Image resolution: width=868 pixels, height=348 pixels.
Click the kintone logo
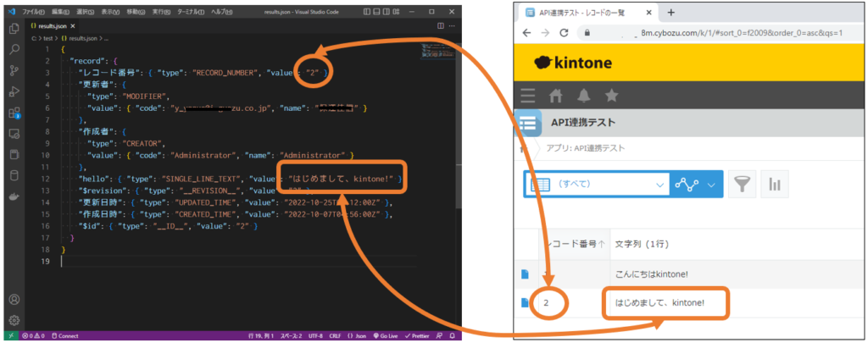click(x=573, y=63)
